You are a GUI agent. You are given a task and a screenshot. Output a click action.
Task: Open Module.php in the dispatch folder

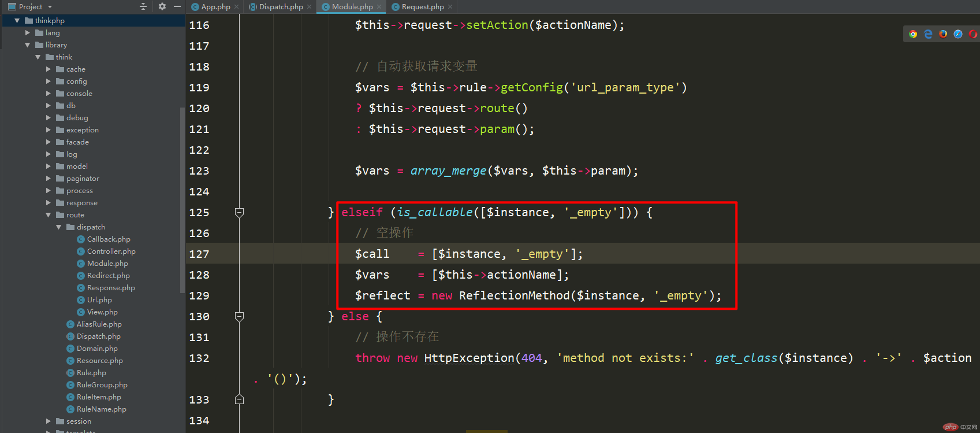click(x=107, y=263)
